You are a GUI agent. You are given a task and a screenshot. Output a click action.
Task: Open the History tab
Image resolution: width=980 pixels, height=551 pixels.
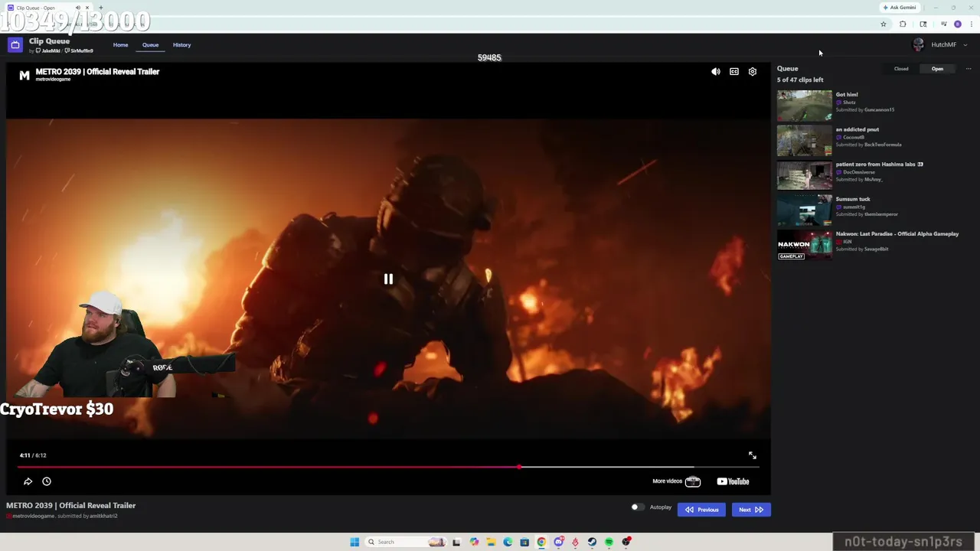[181, 45]
